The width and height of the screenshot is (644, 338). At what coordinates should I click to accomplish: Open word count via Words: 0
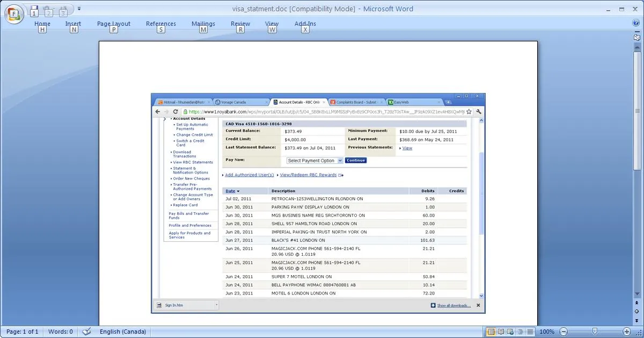click(61, 332)
